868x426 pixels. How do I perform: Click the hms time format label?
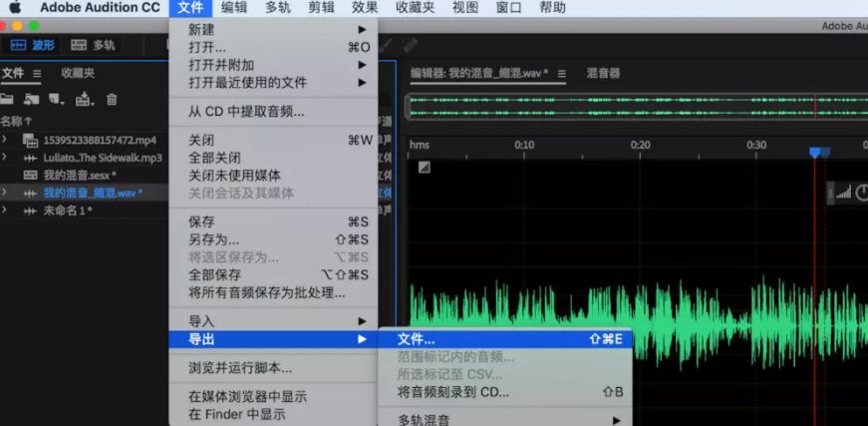pyautogui.click(x=420, y=145)
